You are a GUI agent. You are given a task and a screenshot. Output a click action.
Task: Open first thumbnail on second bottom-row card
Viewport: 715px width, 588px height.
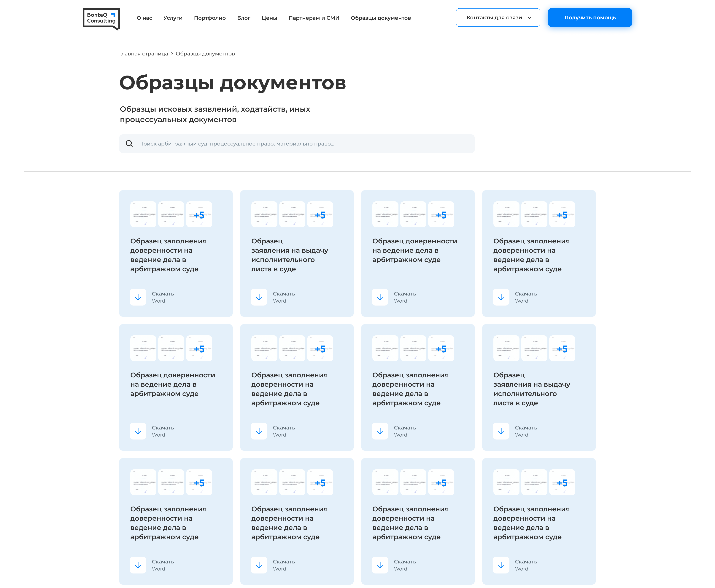pyautogui.click(x=264, y=482)
